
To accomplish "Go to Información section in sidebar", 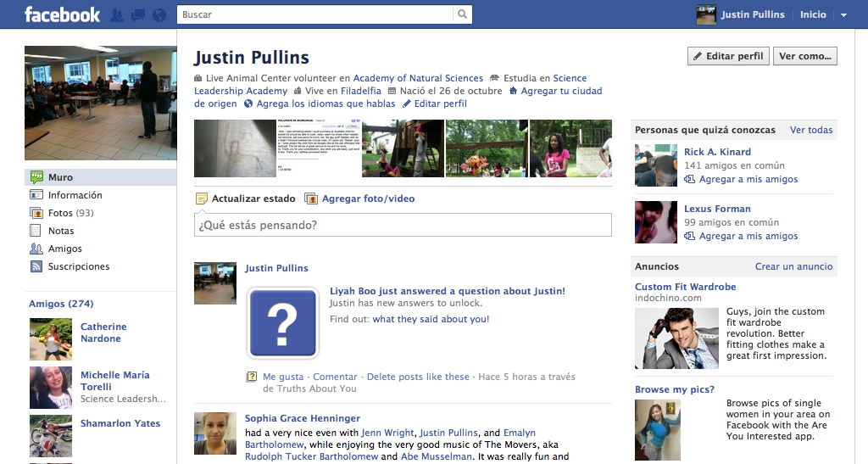I will (75, 195).
